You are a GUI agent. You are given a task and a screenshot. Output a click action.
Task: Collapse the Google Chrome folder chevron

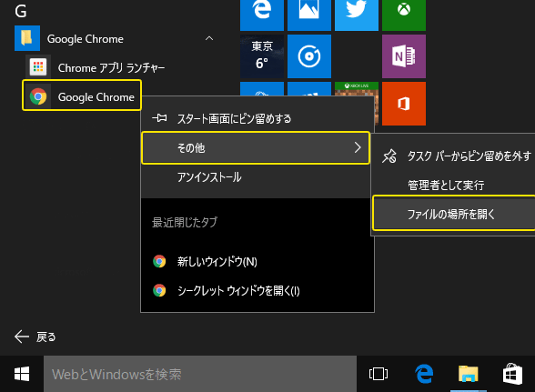209,38
